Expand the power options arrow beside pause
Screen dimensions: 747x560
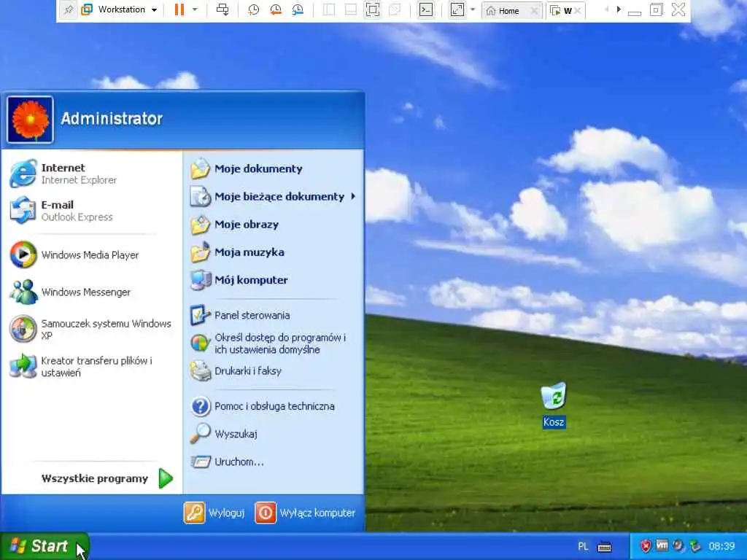tap(195, 9)
